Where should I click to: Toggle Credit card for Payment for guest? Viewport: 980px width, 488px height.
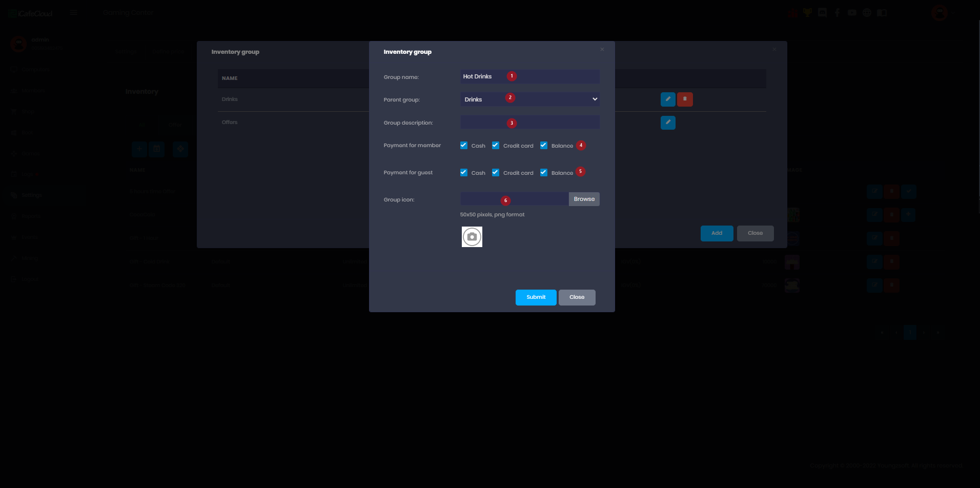tap(496, 173)
